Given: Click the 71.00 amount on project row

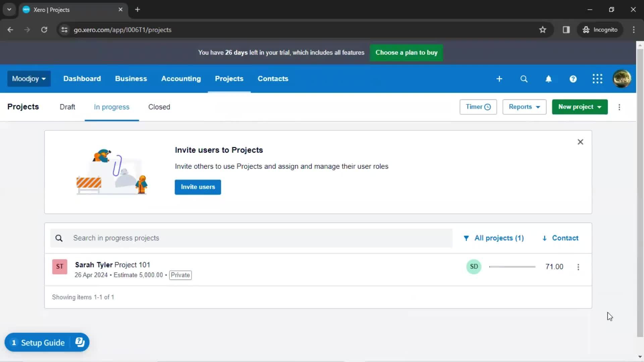Looking at the screenshot, I should pos(554,267).
